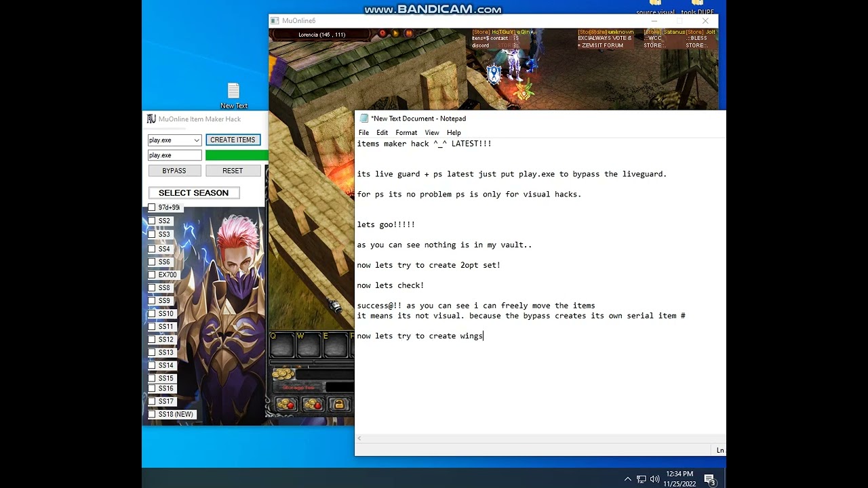Open the Notepad Format menu
This screenshot has width=868, height=488.
[406, 133]
